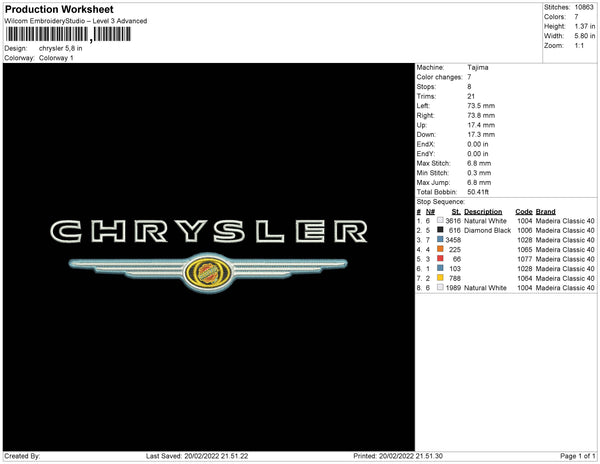Click 'Wilcom EmbroideryStudio – Level 3 Advanced' text
Viewport: 600px width, 464px height.
(76, 21)
